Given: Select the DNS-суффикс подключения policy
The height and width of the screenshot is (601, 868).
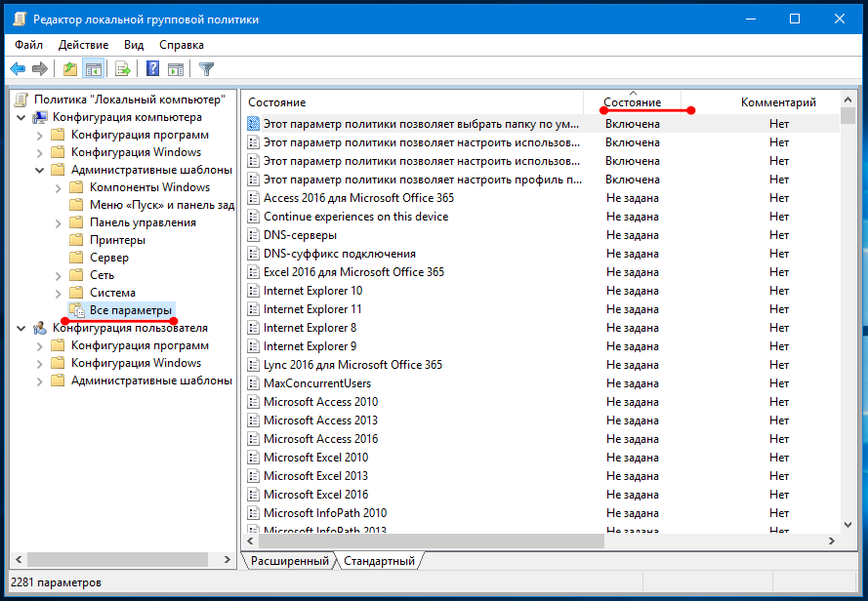Looking at the screenshot, I should click(340, 254).
